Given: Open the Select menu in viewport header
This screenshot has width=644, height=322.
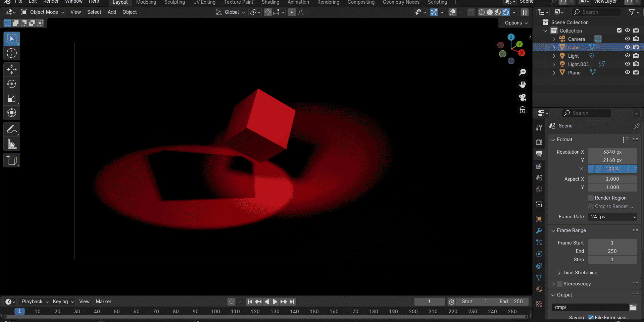Looking at the screenshot, I should tap(94, 12).
